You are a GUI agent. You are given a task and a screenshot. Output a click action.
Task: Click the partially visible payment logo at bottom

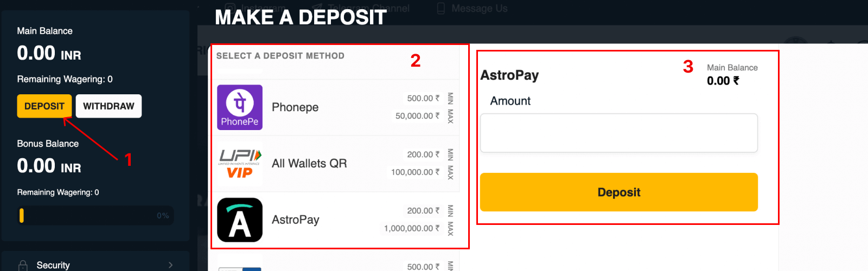(x=240, y=266)
